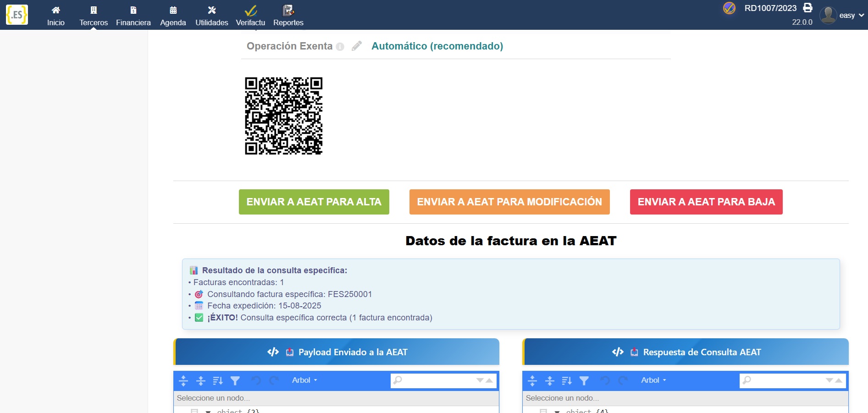Go to next search result in Payload editor
Image resolution: width=868 pixels, height=413 pixels.
(x=480, y=380)
